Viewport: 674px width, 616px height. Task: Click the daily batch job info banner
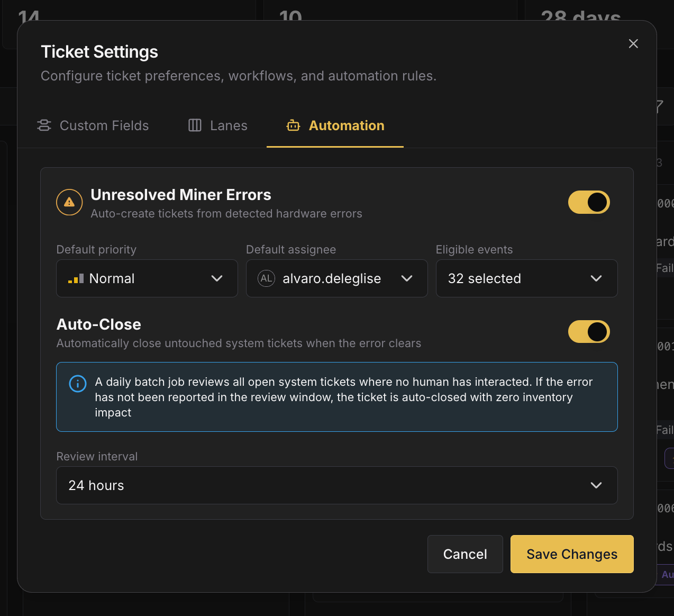337,397
